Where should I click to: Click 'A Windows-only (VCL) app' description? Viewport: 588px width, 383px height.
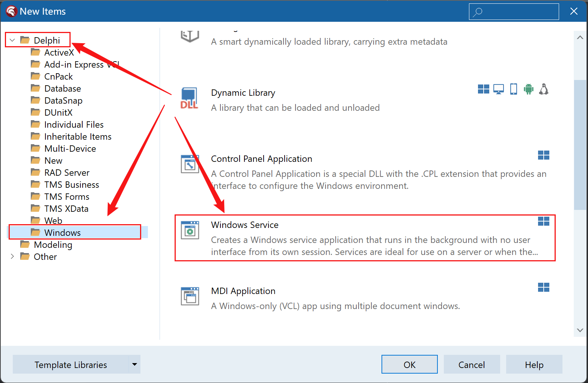coord(335,306)
